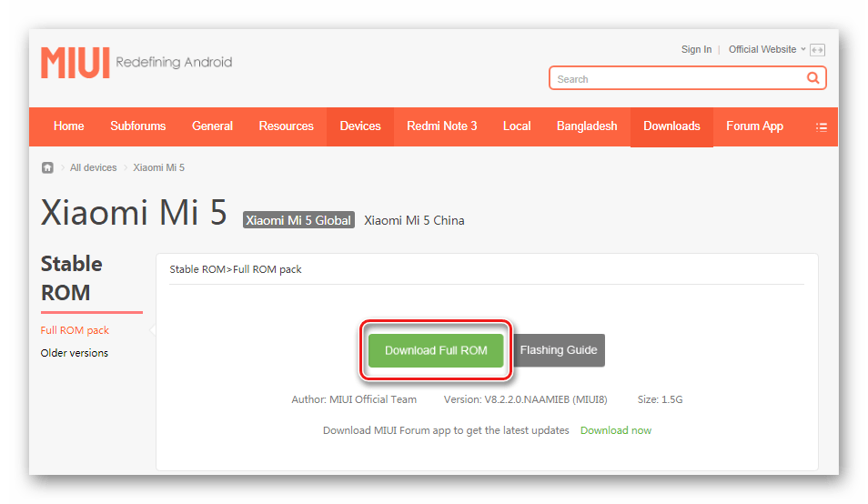The width and height of the screenshot is (868, 504).
Task: Open Older versions in sidebar
Action: coord(75,353)
